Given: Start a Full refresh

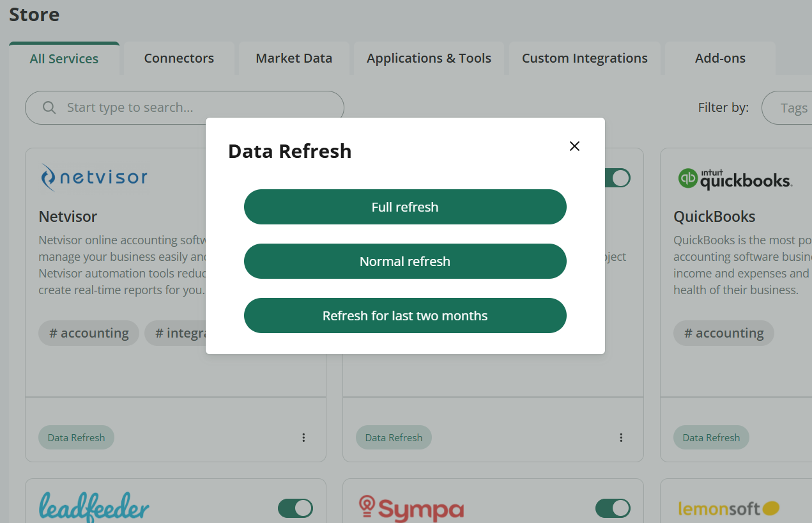Looking at the screenshot, I should (x=405, y=207).
